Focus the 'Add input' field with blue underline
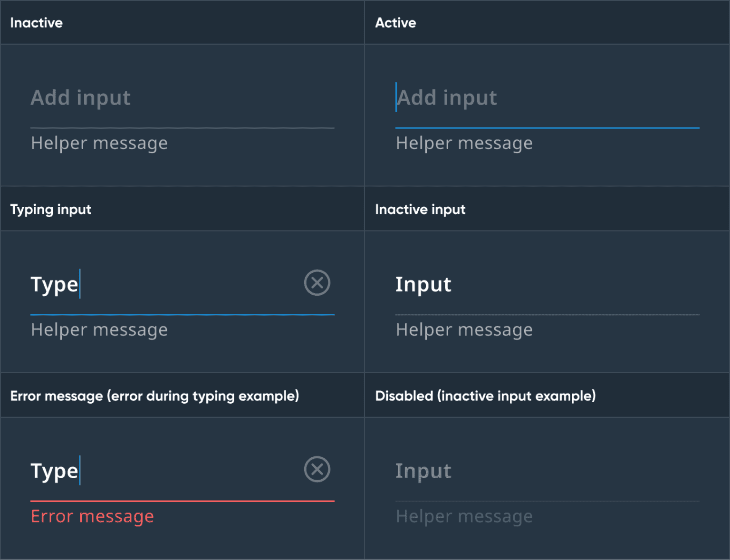 [447, 98]
